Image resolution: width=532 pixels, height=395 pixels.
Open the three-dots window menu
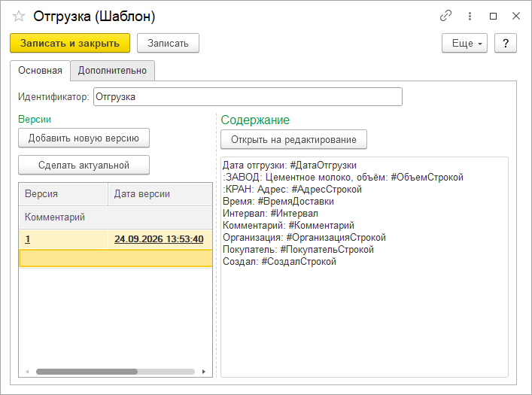[x=470, y=16]
